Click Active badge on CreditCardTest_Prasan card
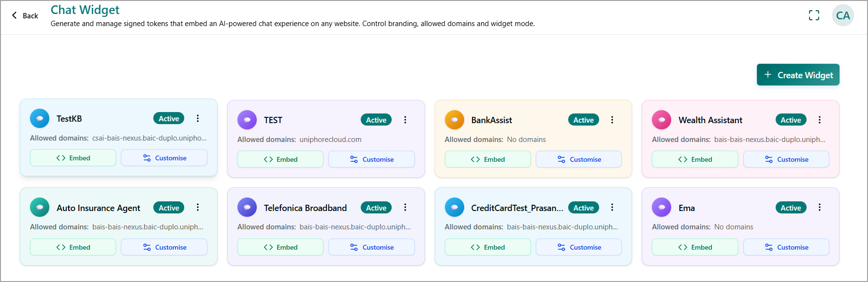868x282 pixels. point(584,208)
